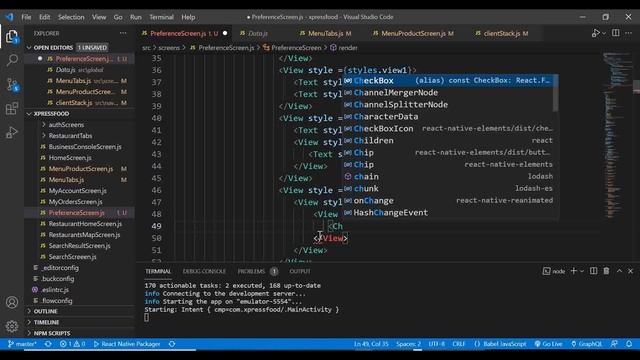Open terminal launch profile dropdown arrow

(582, 271)
